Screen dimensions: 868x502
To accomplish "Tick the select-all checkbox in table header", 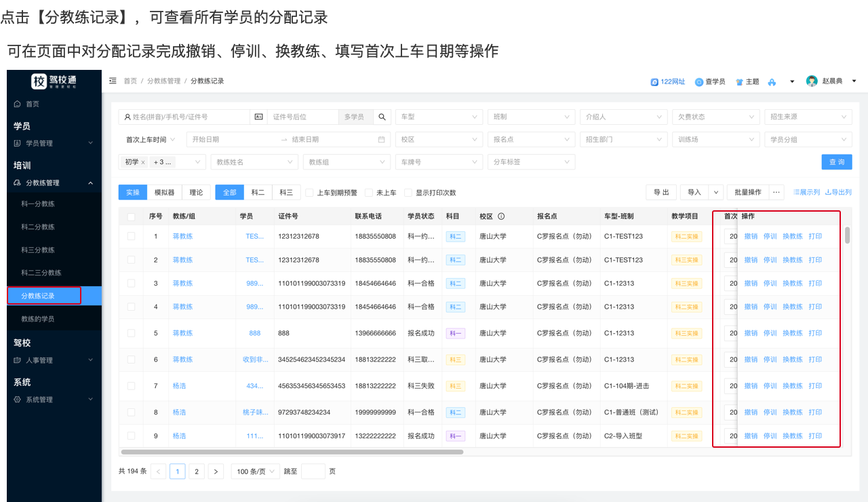I will (131, 216).
